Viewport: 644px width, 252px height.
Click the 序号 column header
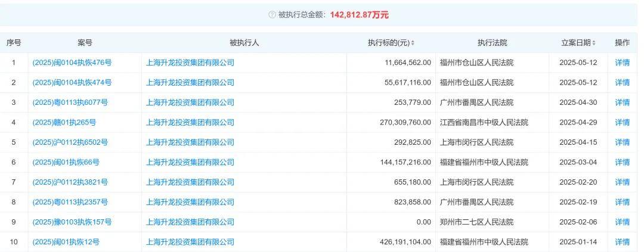pyautogui.click(x=14, y=43)
